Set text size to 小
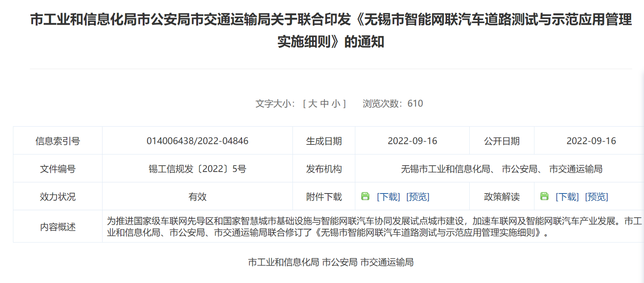 [x=336, y=104]
